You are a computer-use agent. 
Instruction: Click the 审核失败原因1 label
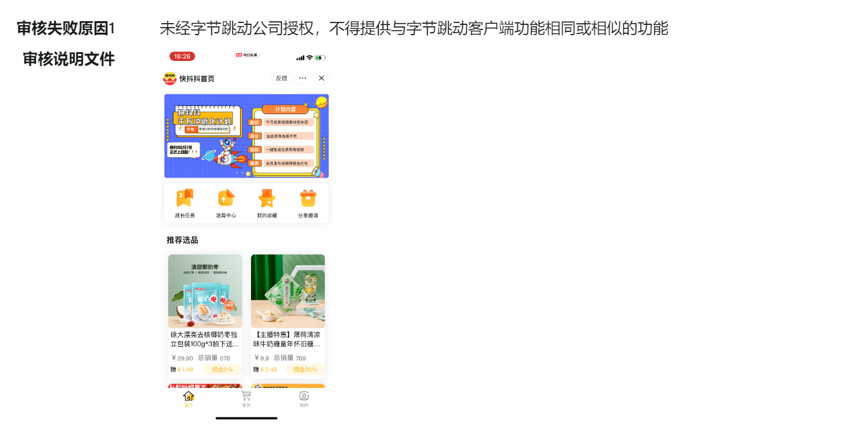click(x=65, y=28)
